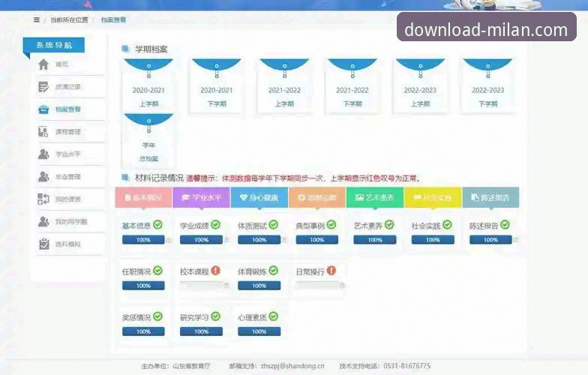588x375 pixels.
Task: Click green check icon beside 艺术素养 item
Action: [390, 225]
